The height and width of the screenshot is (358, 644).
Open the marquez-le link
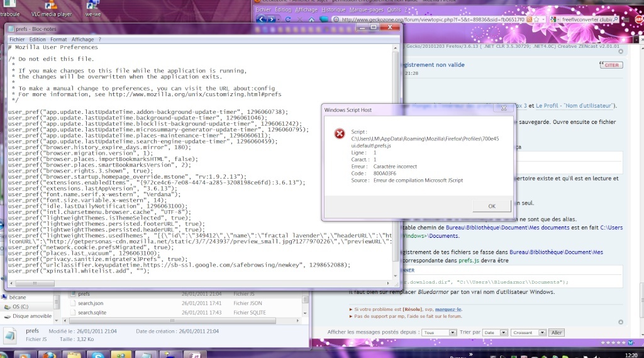click(x=448, y=309)
